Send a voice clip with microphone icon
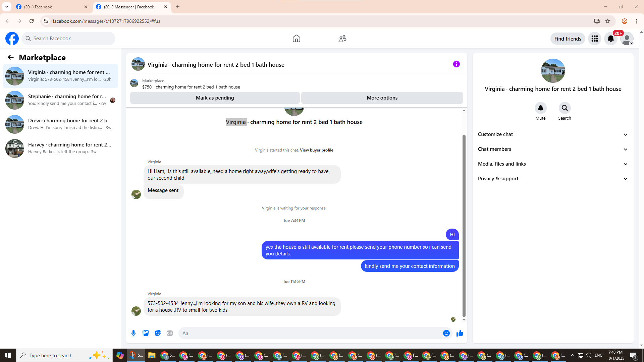644x362 pixels. point(133,333)
